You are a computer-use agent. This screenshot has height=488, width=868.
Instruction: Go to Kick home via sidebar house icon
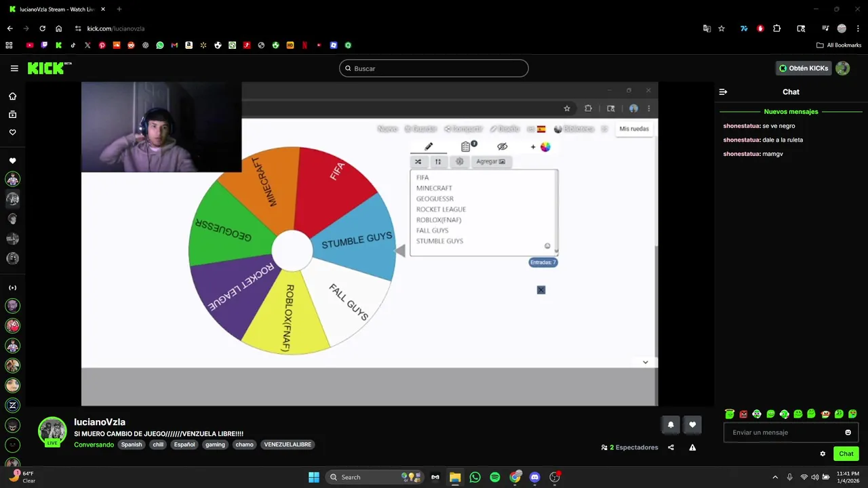point(12,96)
